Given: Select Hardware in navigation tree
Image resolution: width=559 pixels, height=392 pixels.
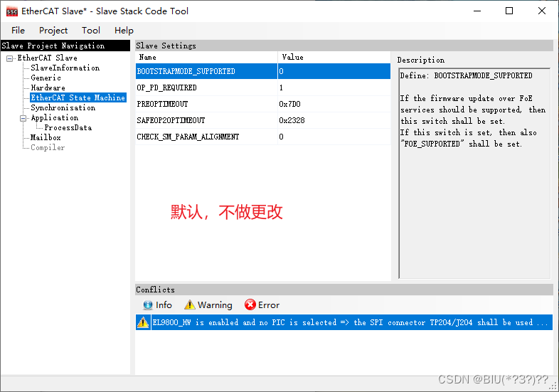Looking at the screenshot, I should tap(48, 88).
